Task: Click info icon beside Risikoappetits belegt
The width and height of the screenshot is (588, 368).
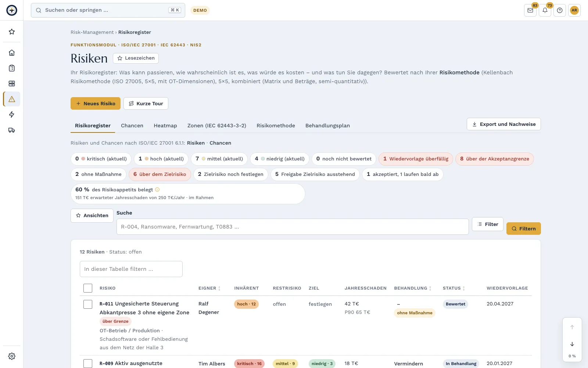Action: tap(157, 190)
